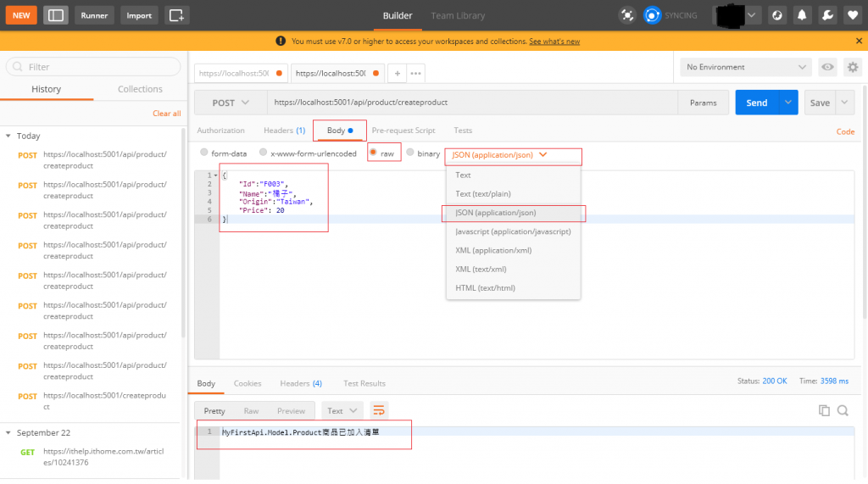Open a new window icon

176,15
